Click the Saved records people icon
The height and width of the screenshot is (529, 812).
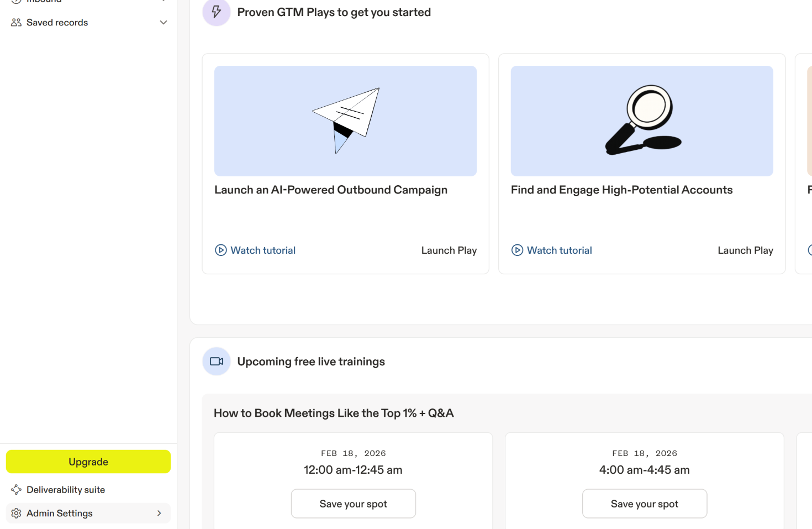16,23
